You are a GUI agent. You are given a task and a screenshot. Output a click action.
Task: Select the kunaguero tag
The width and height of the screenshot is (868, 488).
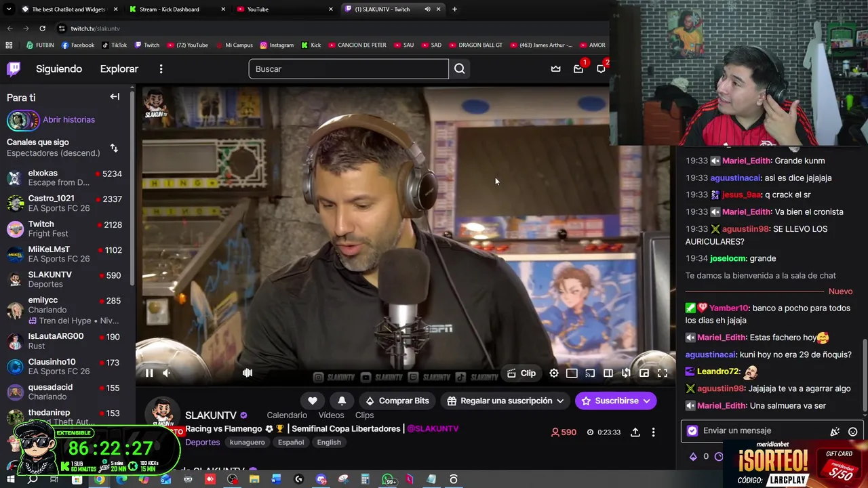click(x=247, y=442)
